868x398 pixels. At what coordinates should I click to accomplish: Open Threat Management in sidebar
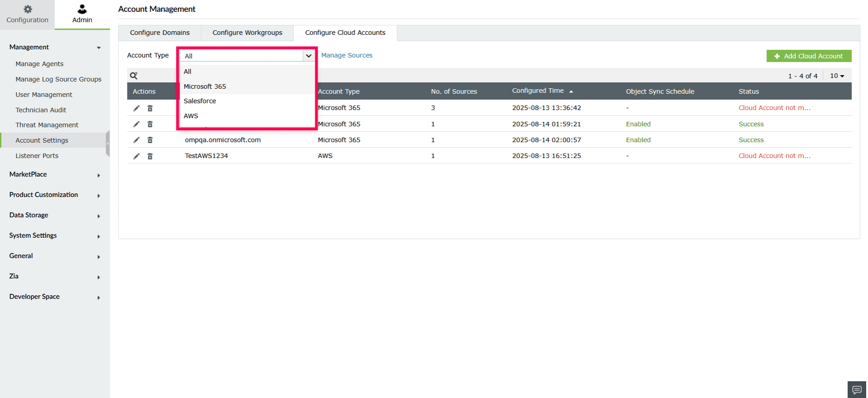click(x=47, y=125)
